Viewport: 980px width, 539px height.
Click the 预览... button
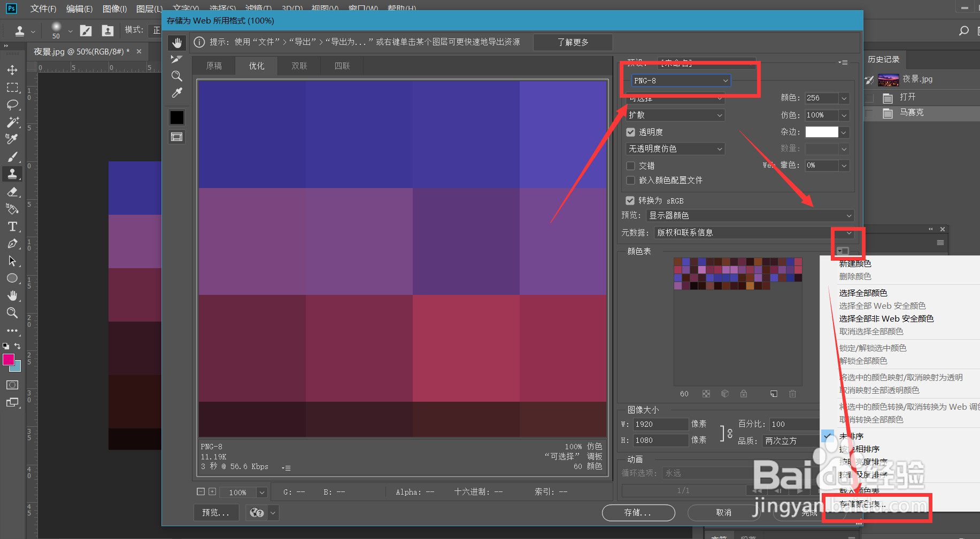tap(216, 512)
